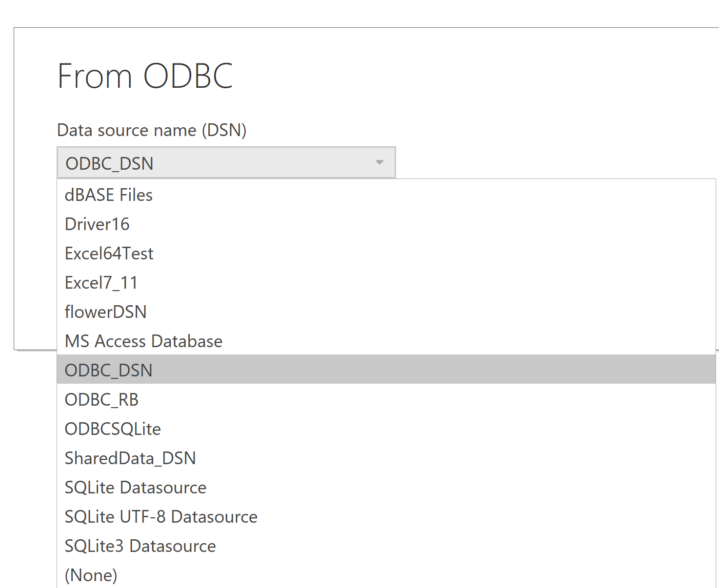Select the highlighted ODBC_DSN entry
The image size is (719, 588).
pos(108,370)
